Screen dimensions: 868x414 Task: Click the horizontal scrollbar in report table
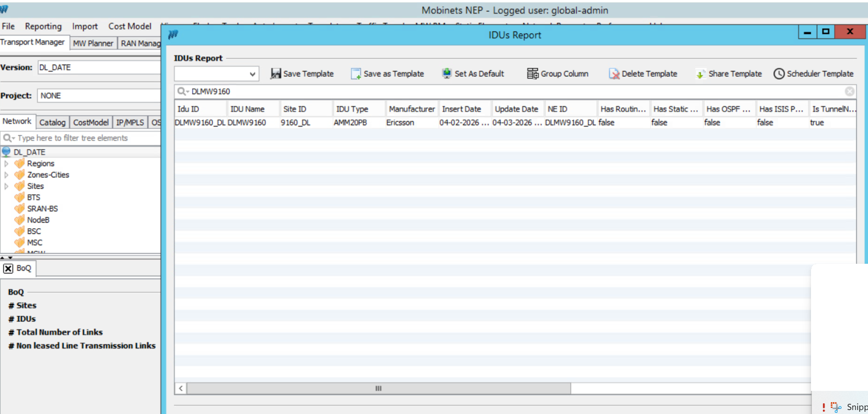tap(378, 389)
